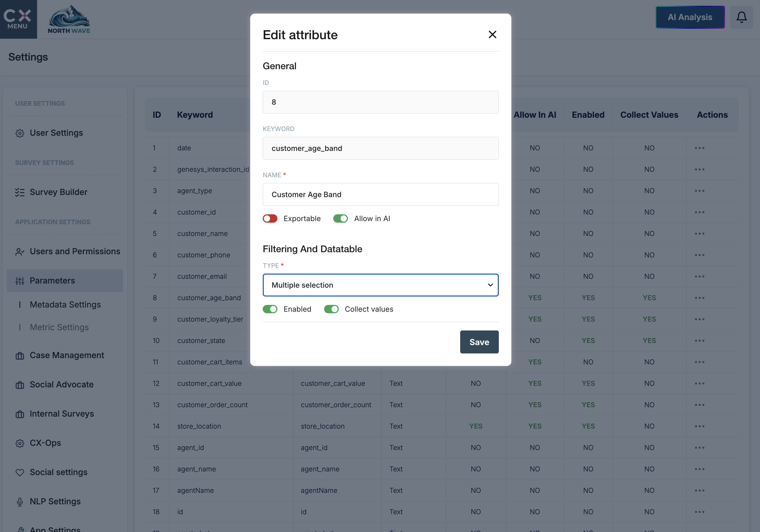Open actions menu for customer_cart_value row
This screenshot has width=760, height=532.
pos(699,383)
